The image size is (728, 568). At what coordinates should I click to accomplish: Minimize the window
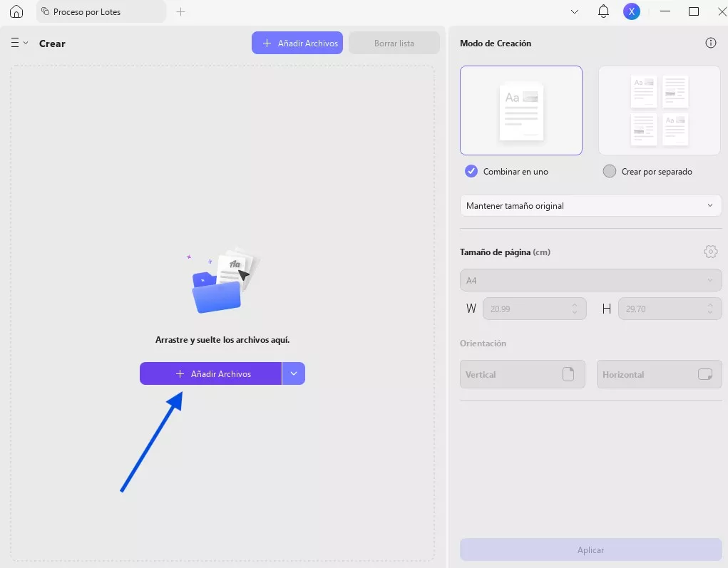(x=665, y=11)
